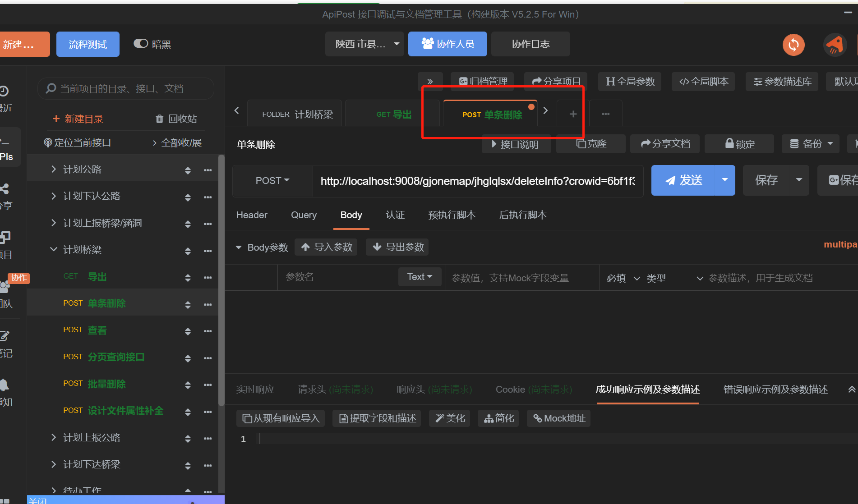Image resolution: width=858 pixels, height=504 pixels.
Task: Open the 发送 send options arrow
Action: (725, 180)
